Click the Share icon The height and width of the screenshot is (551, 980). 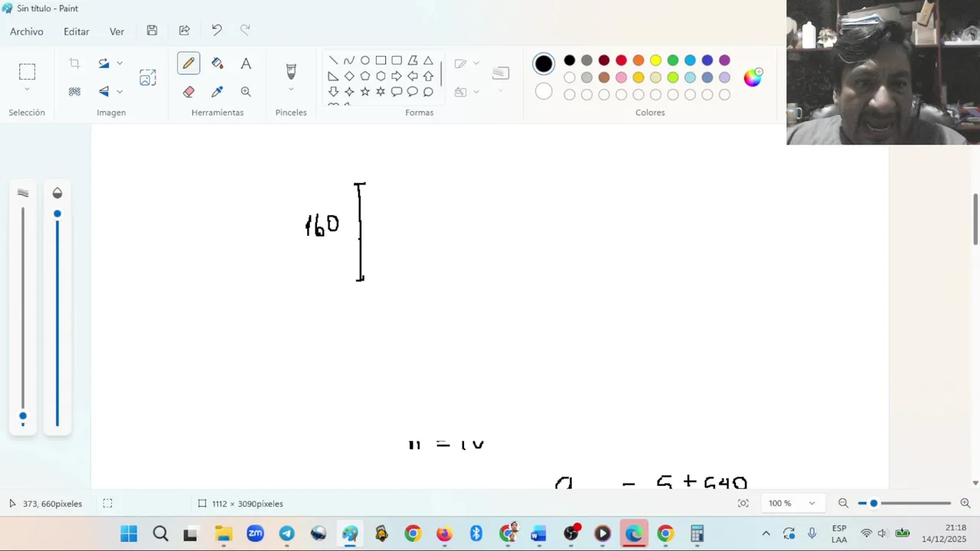coord(185,31)
